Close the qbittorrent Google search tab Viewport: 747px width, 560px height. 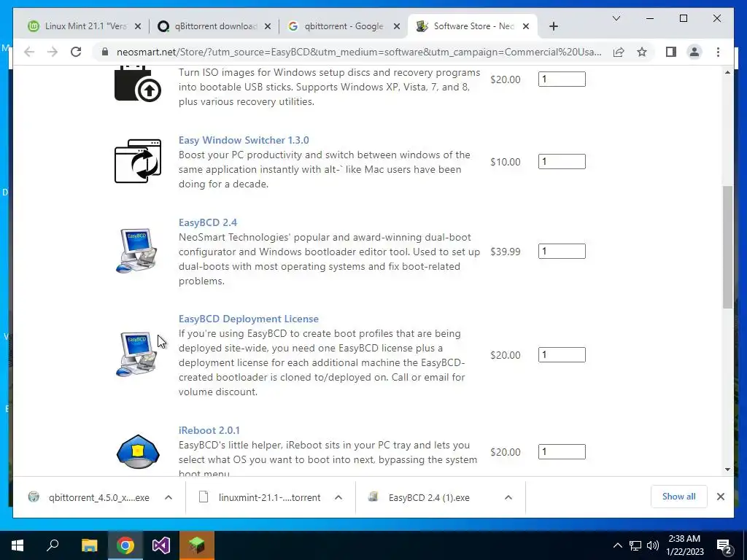click(396, 26)
